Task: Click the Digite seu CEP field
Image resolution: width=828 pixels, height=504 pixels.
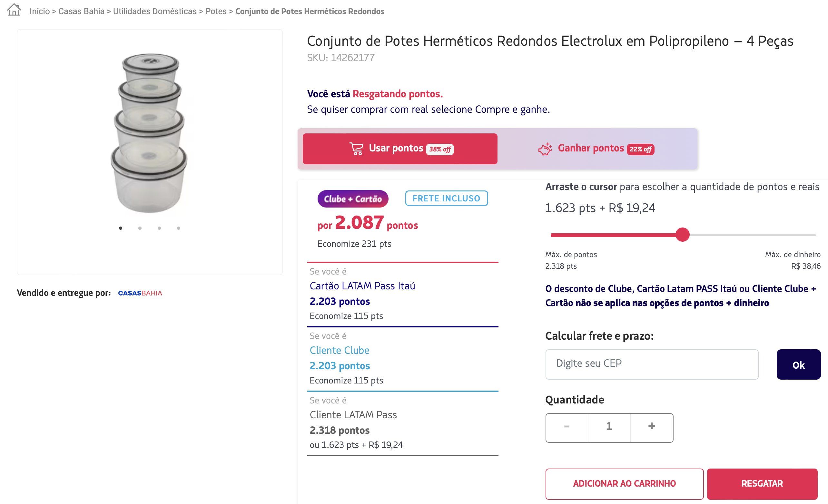Action: [652, 364]
